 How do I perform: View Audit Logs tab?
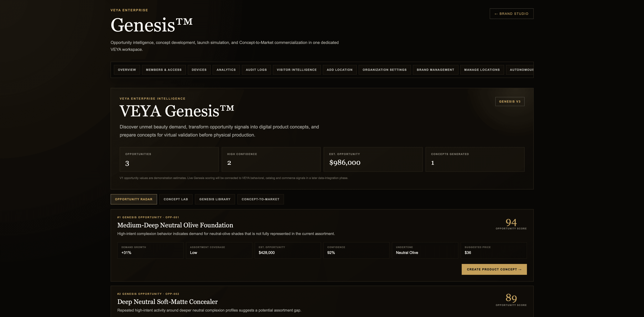click(x=256, y=70)
